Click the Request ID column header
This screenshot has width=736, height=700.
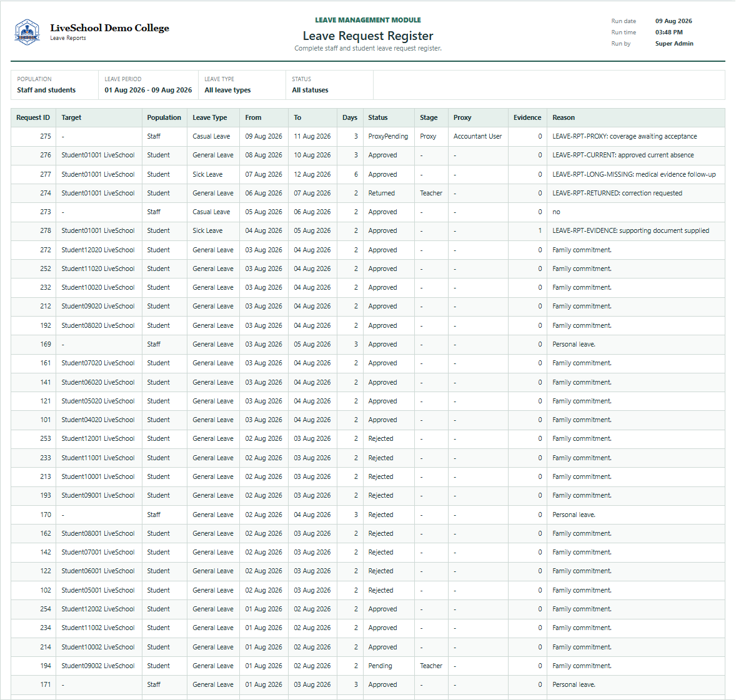coord(33,118)
